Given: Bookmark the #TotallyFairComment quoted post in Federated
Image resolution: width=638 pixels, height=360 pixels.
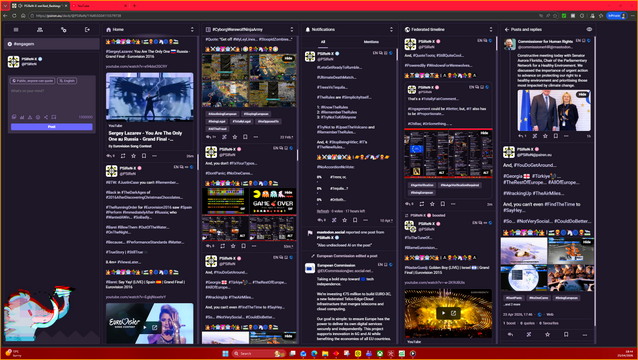Looking at the screenshot, I should tap(443, 204).
